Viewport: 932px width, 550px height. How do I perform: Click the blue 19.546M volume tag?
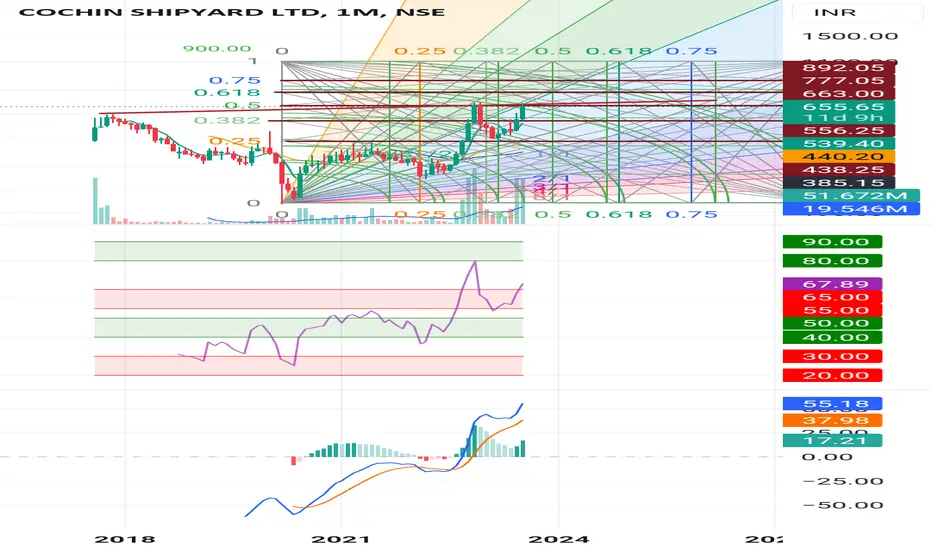click(851, 209)
